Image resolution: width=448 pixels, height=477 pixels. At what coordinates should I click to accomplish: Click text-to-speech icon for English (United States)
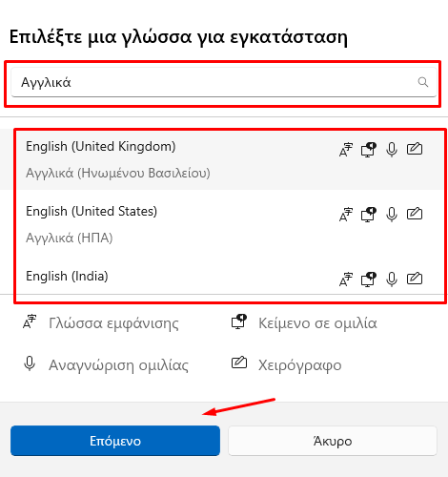coord(369,215)
